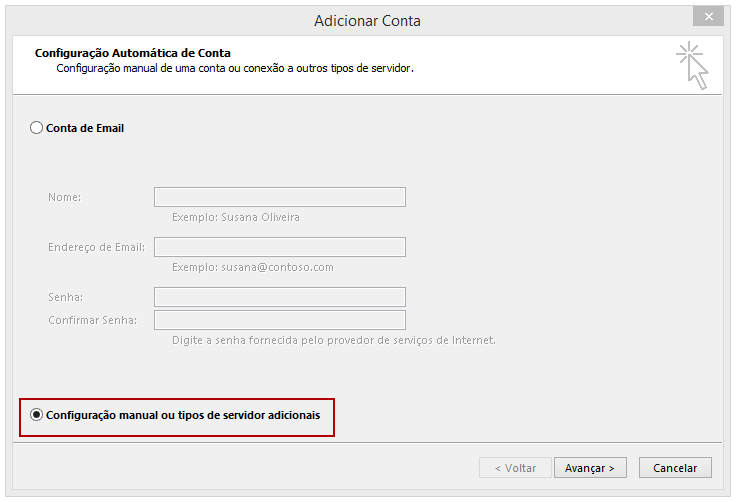The width and height of the screenshot is (739, 502).
Task: Click the Confirmar Senha password field
Action: coord(279,320)
